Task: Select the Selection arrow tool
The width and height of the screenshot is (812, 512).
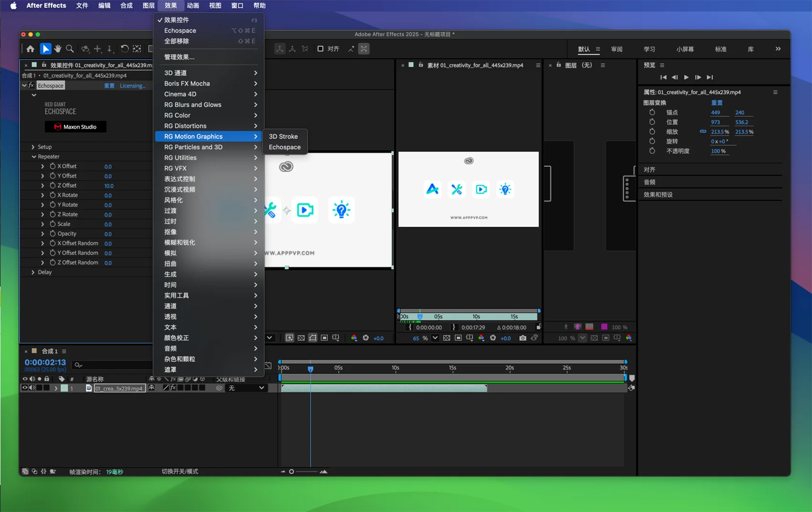Action: click(45, 49)
